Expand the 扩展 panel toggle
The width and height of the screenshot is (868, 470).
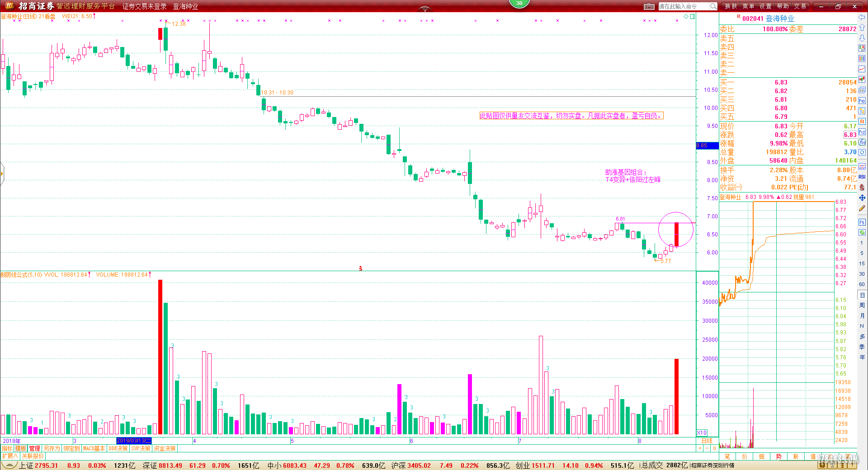[9, 456]
